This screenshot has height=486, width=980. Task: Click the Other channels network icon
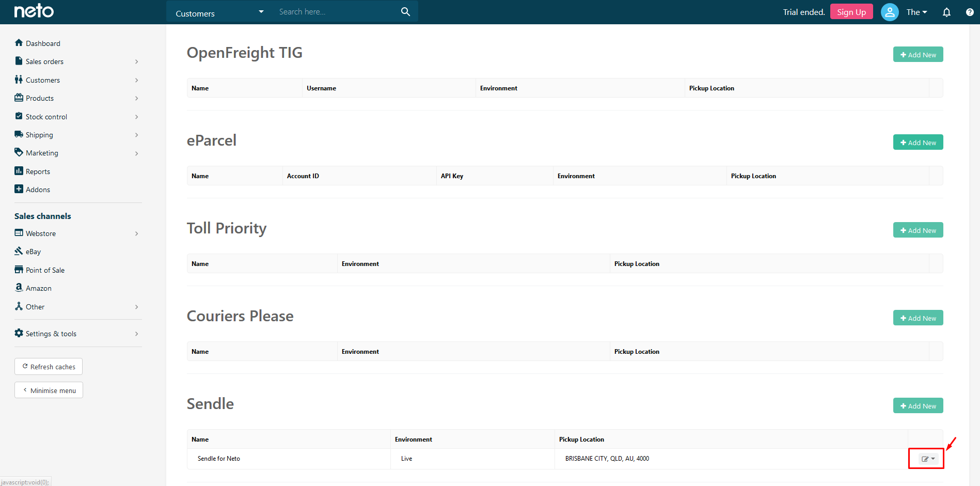click(x=19, y=306)
